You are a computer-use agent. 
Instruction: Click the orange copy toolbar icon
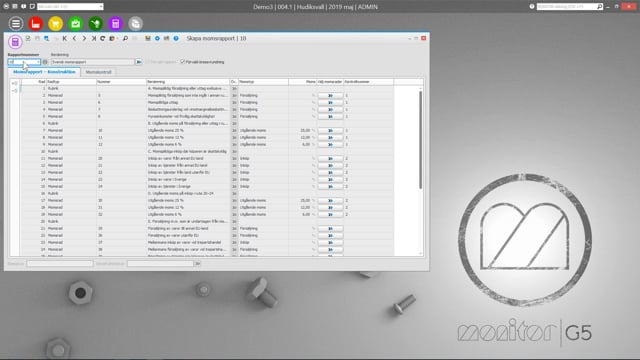112,38
